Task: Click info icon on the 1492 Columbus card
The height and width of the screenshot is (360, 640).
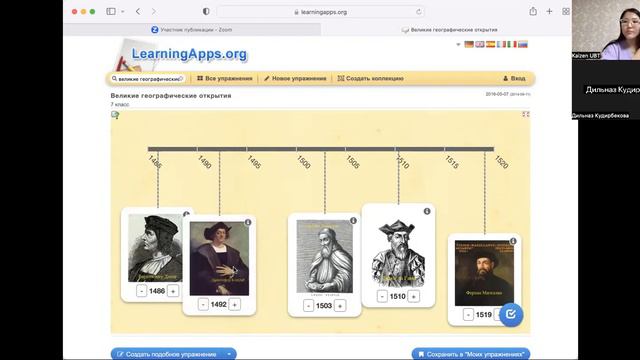Action: [248, 222]
